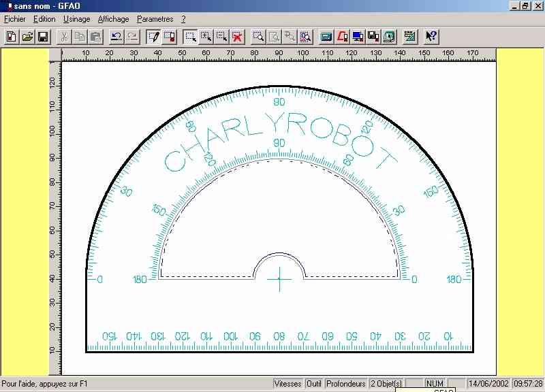
Task: Click the '2 Objet(s)' status bar entry
Action: point(386,384)
